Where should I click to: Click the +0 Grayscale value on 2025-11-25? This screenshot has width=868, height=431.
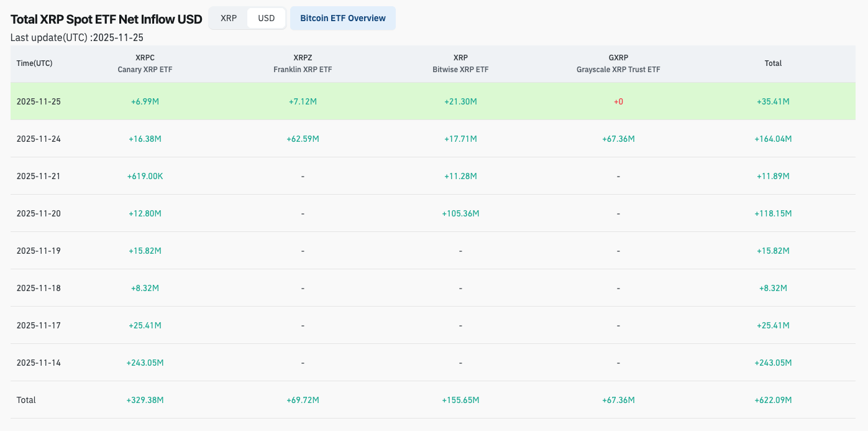[618, 101]
